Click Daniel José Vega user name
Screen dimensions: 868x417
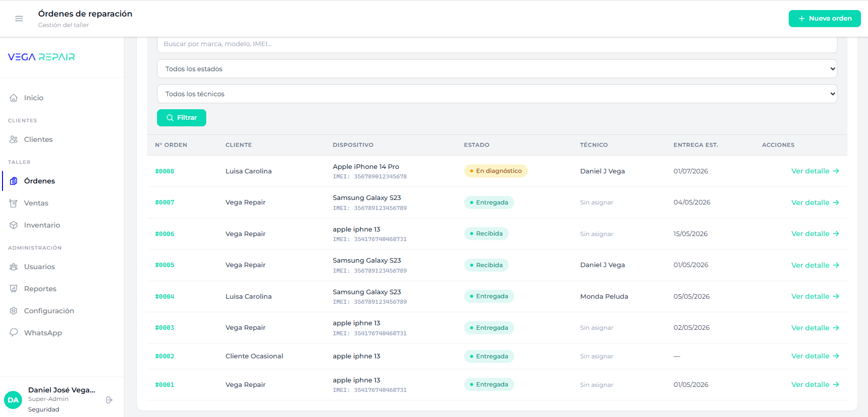pos(62,390)
